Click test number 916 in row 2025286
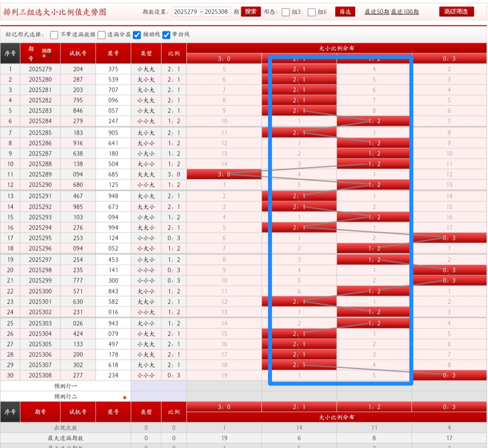The height and width of the screenshot is (448, 488). point(78,143)
